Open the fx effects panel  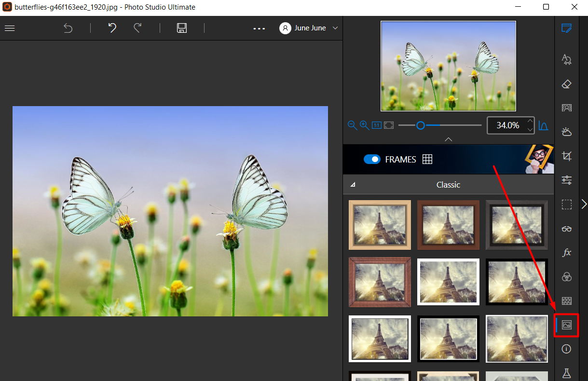pos(567,252)
